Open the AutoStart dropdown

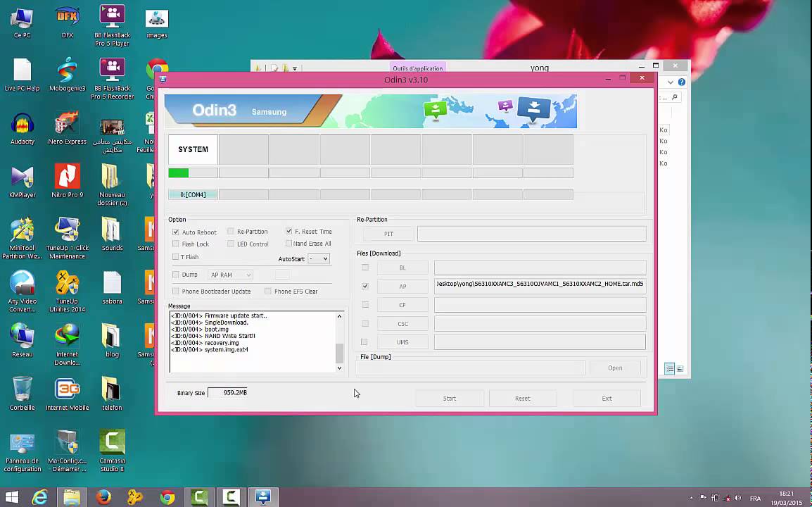319,258
